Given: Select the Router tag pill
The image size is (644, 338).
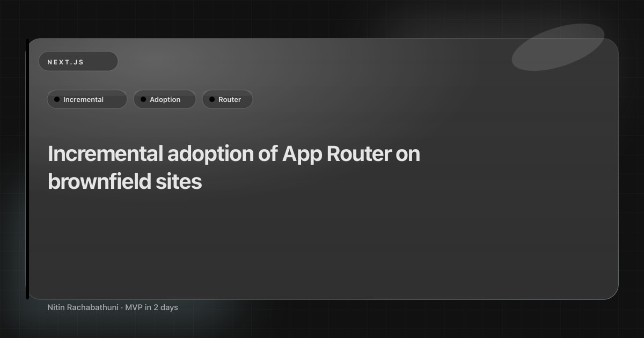Looking at the screenshot, I should (228, 99).
